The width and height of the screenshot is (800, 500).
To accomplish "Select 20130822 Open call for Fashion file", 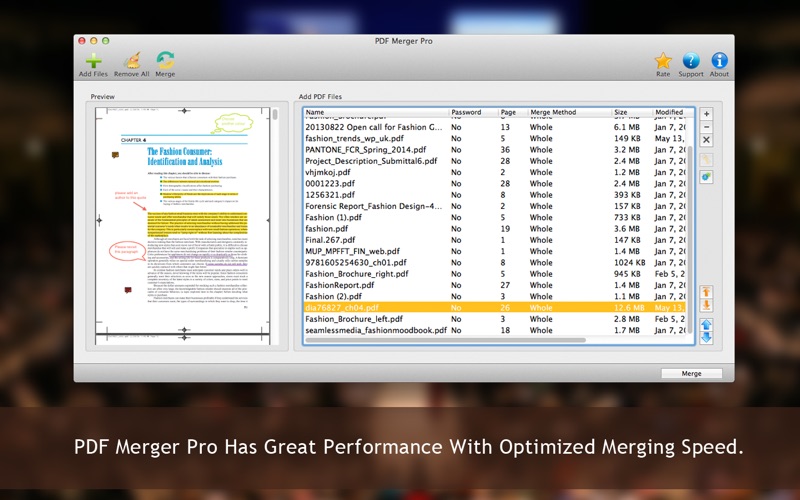I will (495, 127).
